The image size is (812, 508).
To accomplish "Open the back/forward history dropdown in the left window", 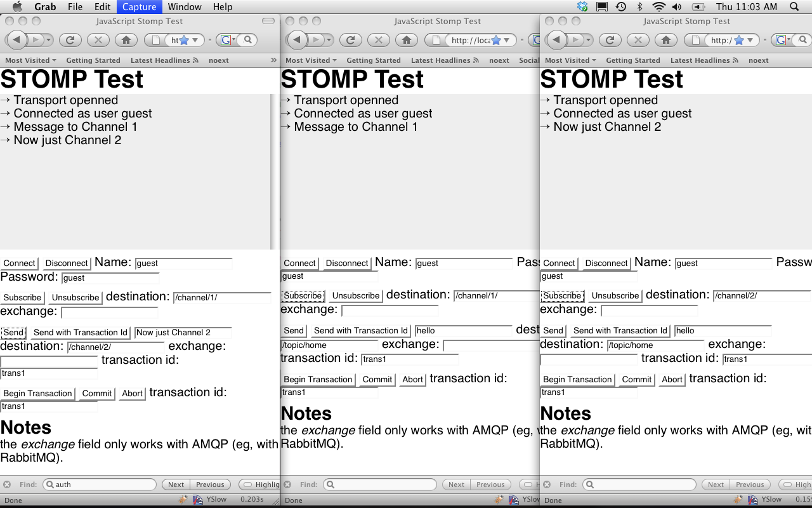I will click(x=49, y=40).
